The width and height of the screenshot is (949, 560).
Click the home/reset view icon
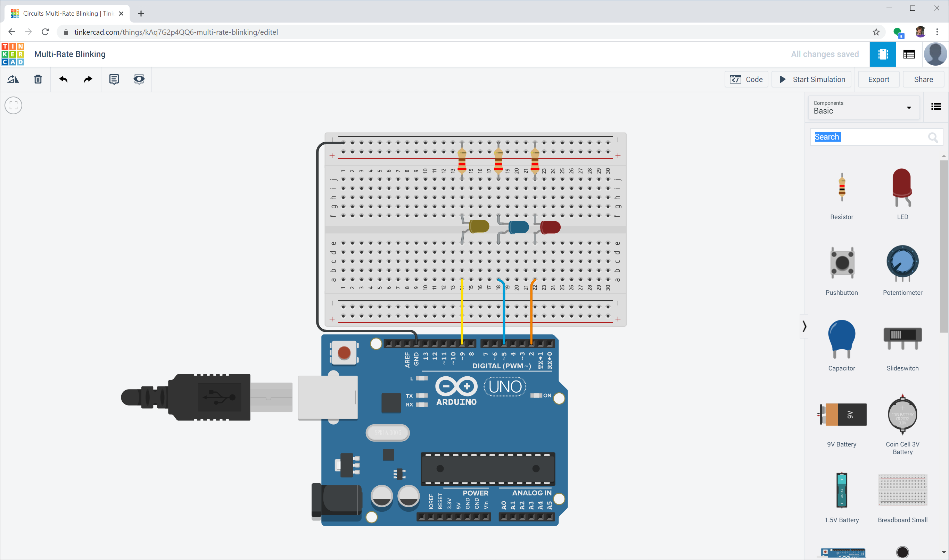[x=13, y=105]
